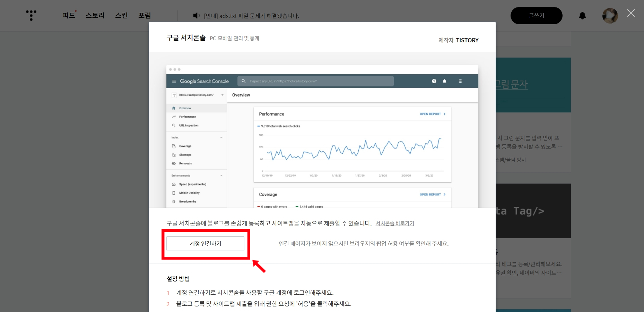Click the first setup step text
Image resolution: width=644 pixels, height=312 pixels.
[255, 293]
